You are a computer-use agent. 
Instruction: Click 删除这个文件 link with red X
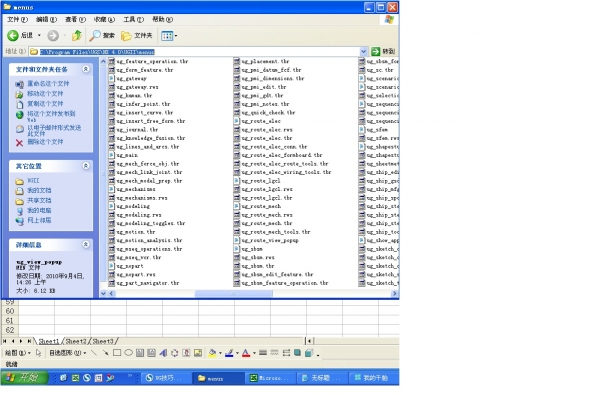tap(45, 142)
